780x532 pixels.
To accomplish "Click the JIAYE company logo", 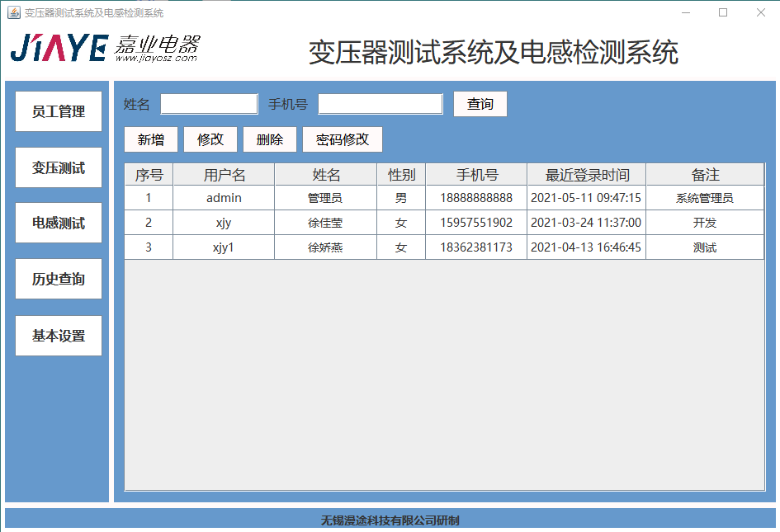I will point(105,49).
